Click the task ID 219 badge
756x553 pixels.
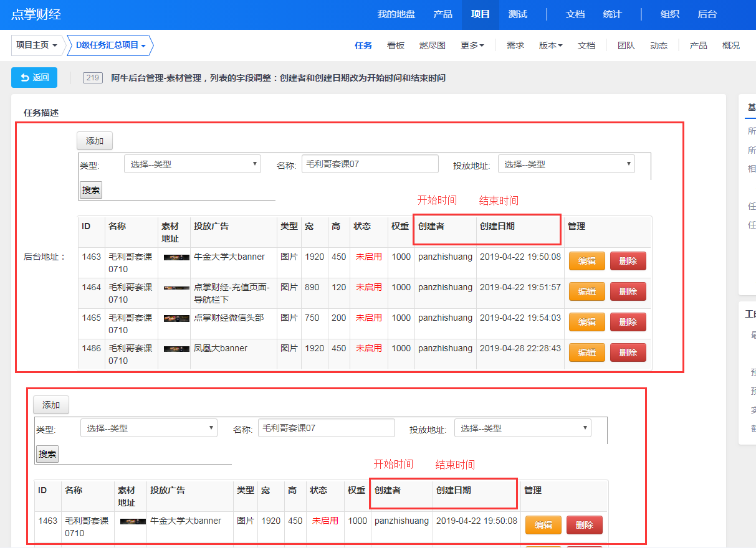(x=92, y=78)
